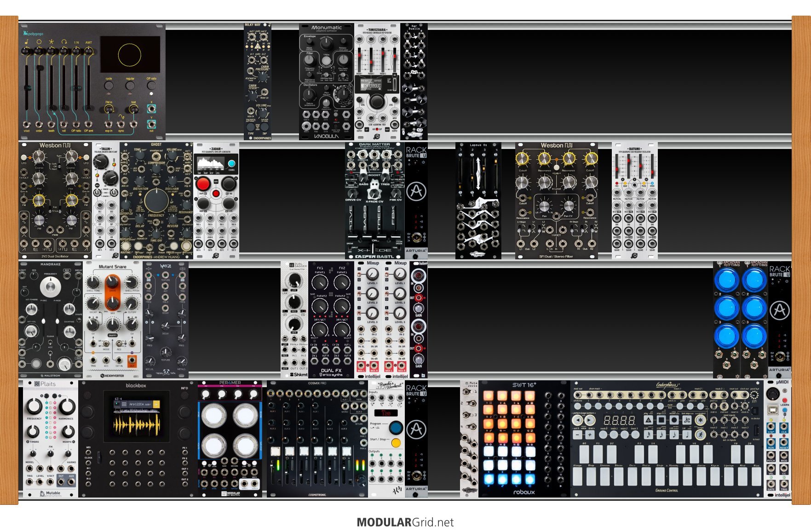Click the Ground Control stop button
Screen dimensions: 811x532
pos(661,419)
